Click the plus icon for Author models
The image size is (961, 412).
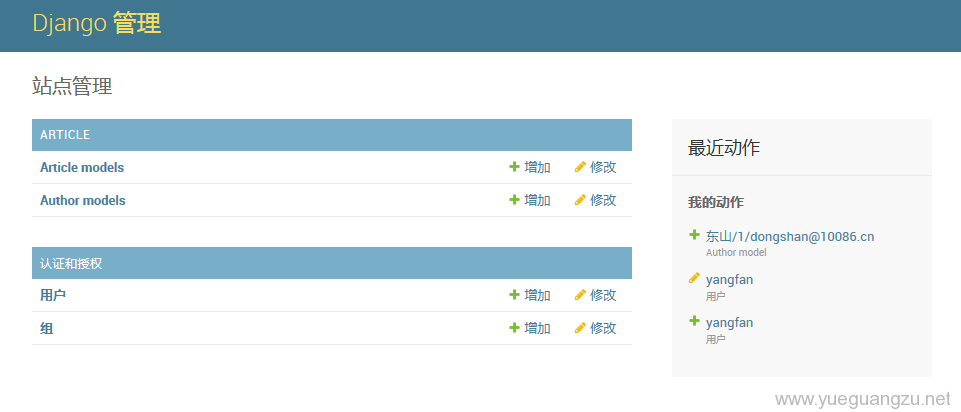(514, 200)
